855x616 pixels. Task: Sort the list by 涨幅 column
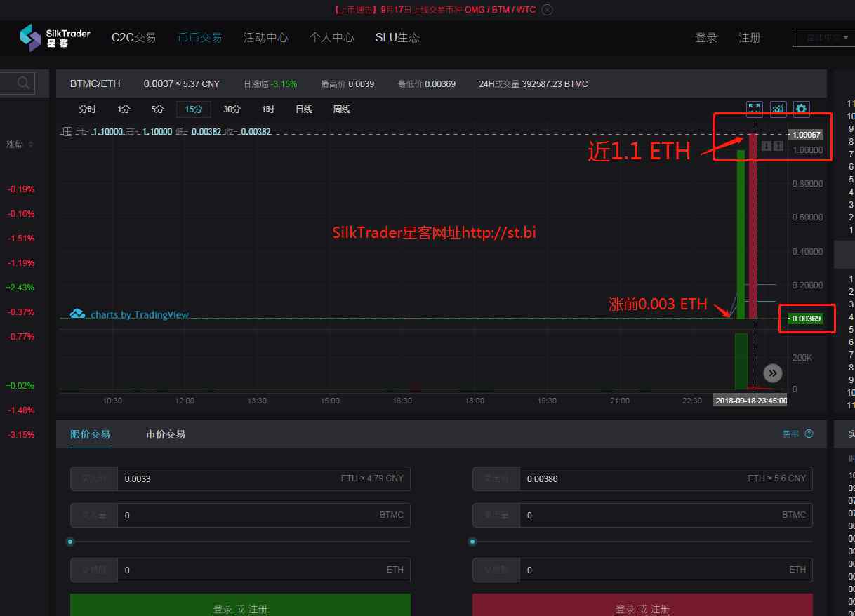pos(20,144)
